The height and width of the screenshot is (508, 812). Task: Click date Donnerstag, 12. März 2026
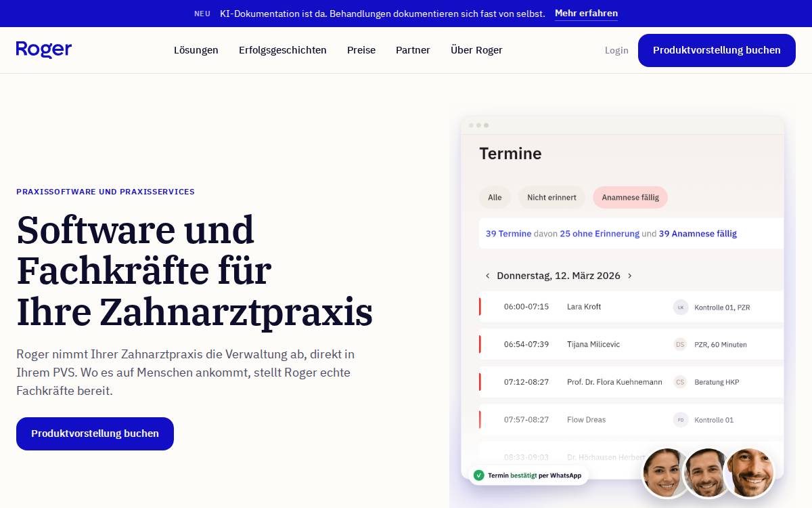point(558,276)
